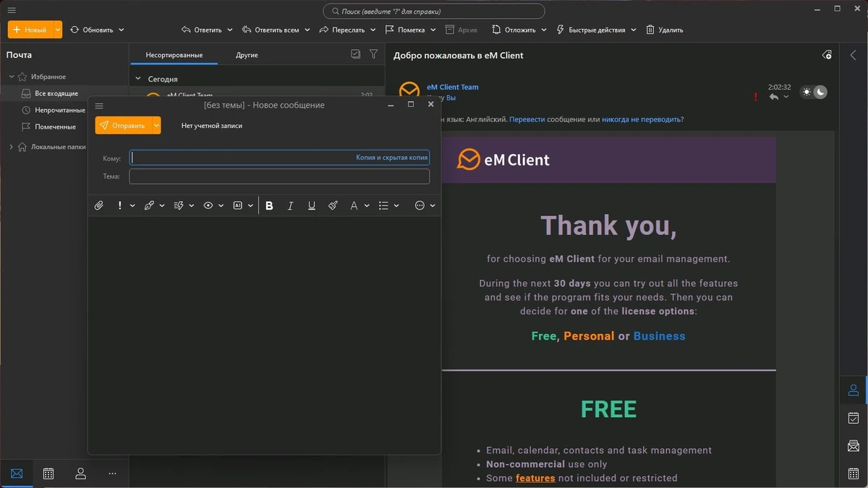Click the search box at the top
Image resolution: width=868 pixels, height=488 pixels.
click(434, 11)
